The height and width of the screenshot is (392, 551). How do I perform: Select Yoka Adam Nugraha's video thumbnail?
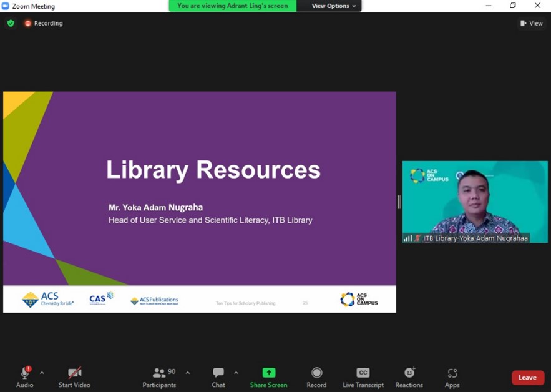tap(475, 201)
